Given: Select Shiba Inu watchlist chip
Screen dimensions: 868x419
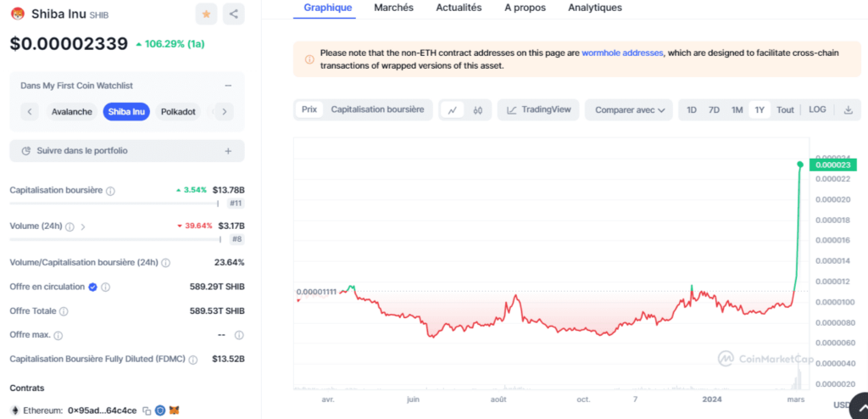Looking at the screenshot, I should click(x=126, y=111).
